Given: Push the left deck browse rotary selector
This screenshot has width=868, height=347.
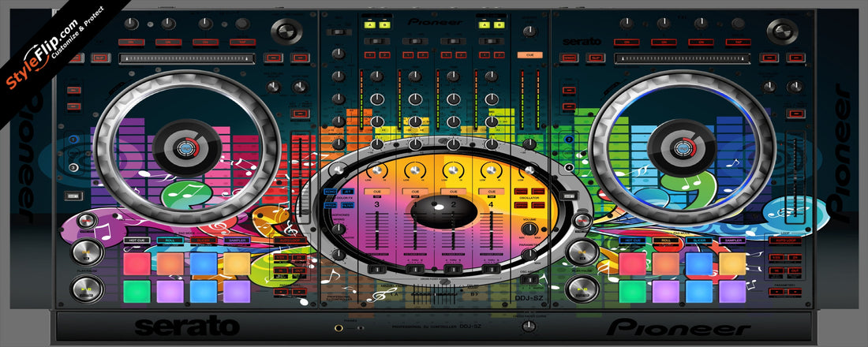Looking at the screenshot, I should [x=286, y=30].
